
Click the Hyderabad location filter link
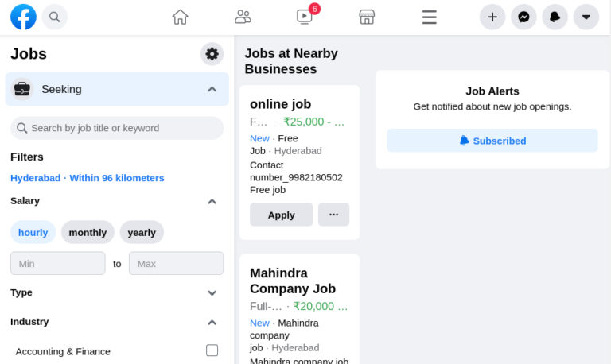(88, 178)
